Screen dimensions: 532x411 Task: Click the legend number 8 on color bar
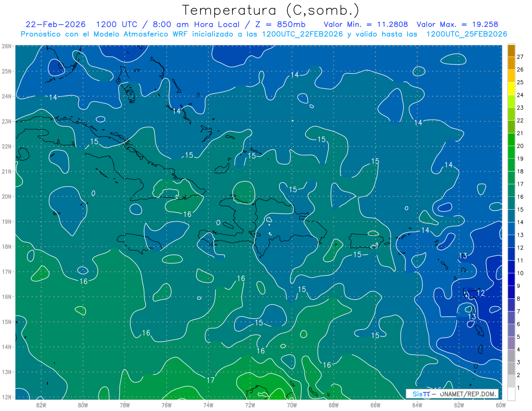click(519, 299)
